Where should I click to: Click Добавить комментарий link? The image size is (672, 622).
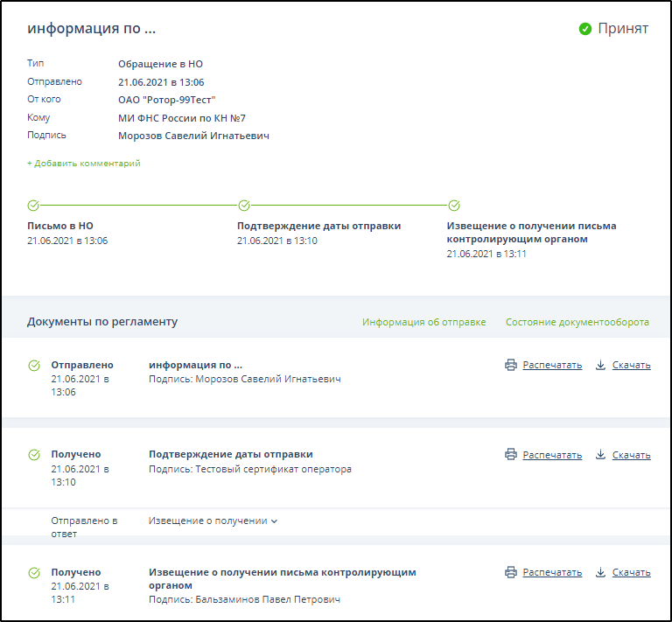[83, 164]
